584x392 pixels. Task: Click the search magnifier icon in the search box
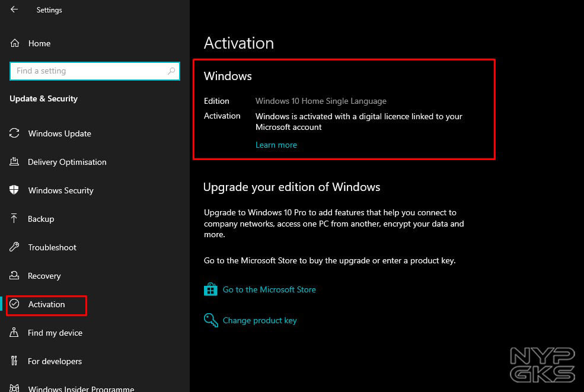tap(171, 71)
